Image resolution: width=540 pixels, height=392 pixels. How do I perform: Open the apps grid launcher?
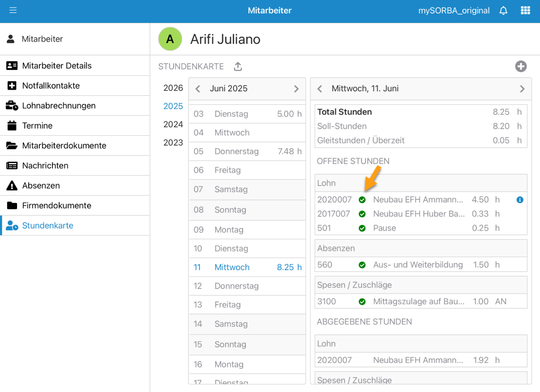point(525,11)
